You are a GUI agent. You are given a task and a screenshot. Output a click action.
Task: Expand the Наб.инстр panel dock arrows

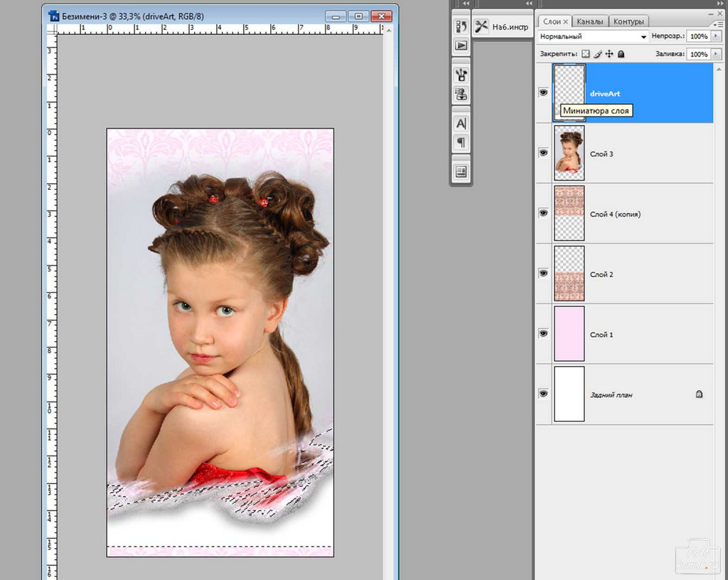[x=528, y=4]
